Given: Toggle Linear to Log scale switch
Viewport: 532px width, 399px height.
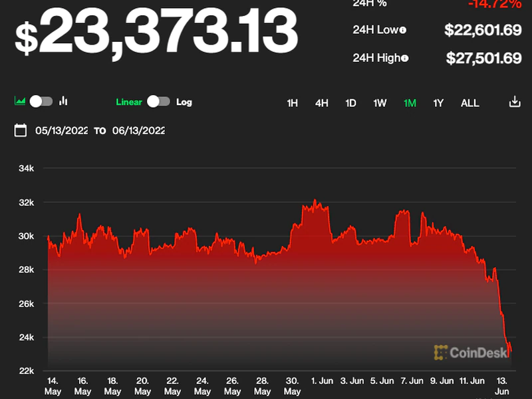Looking at the screenshot, I should pyautogui.click(x=159, y=102).
